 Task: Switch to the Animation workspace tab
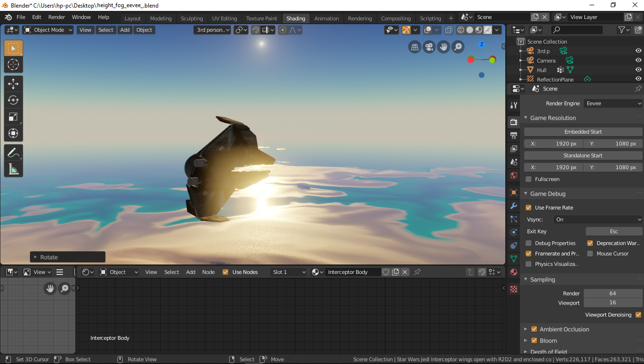[x=327, y=18]
